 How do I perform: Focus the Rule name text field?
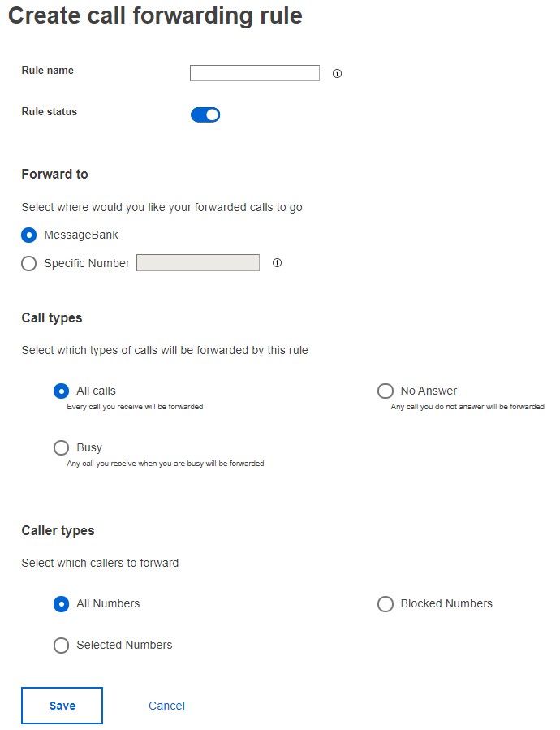255,73
